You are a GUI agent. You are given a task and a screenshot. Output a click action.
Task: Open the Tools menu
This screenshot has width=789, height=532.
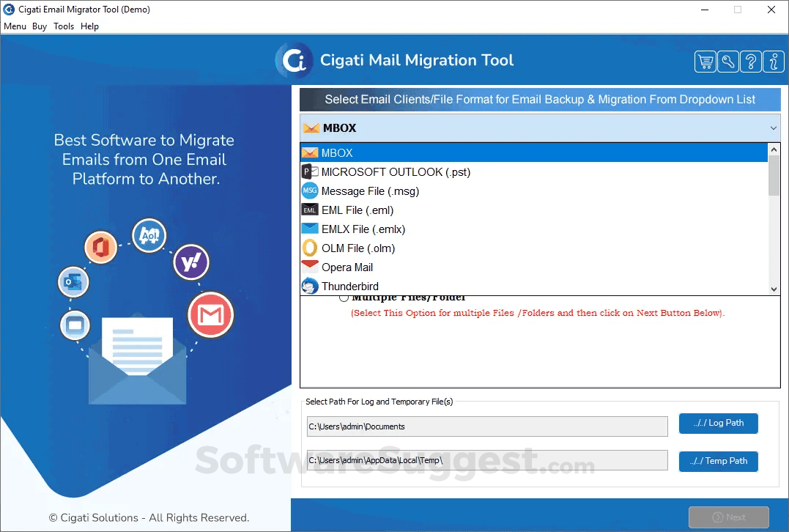point(63,26)
